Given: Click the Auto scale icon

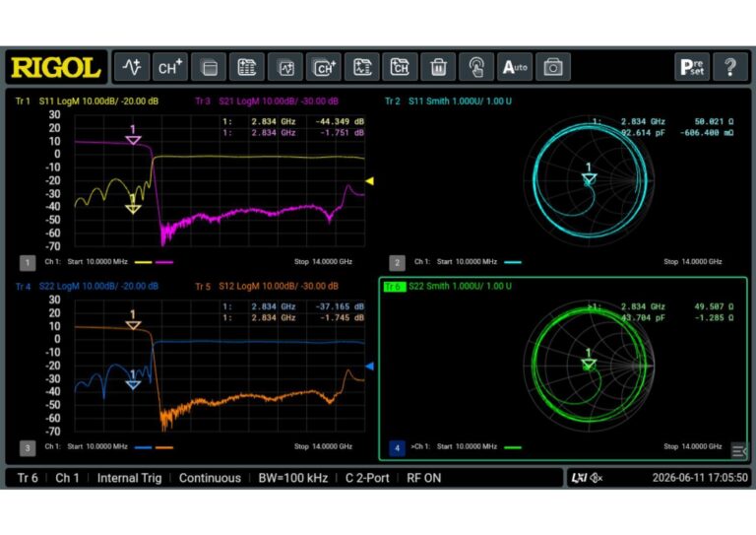Looking at the screenshot, I should [515, 67].
